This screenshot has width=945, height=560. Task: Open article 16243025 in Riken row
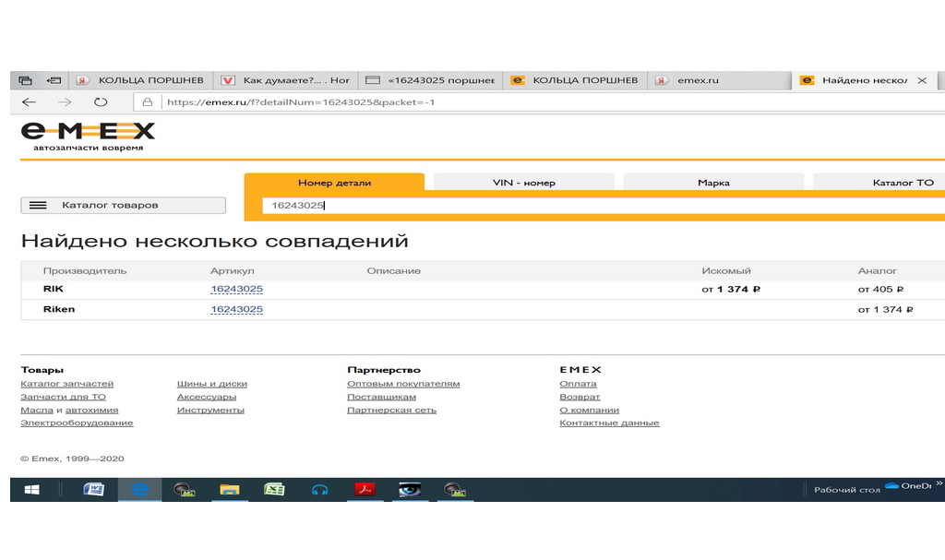[x=237, y=309]
